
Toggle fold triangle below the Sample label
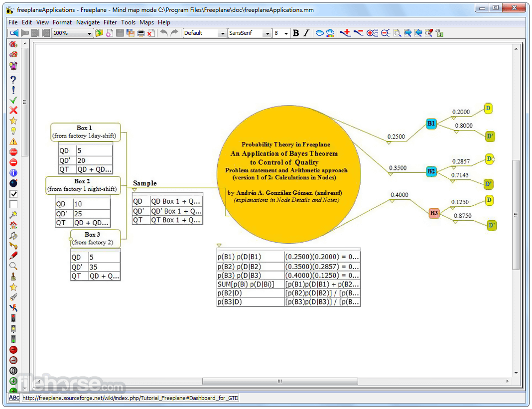point(134,190)
